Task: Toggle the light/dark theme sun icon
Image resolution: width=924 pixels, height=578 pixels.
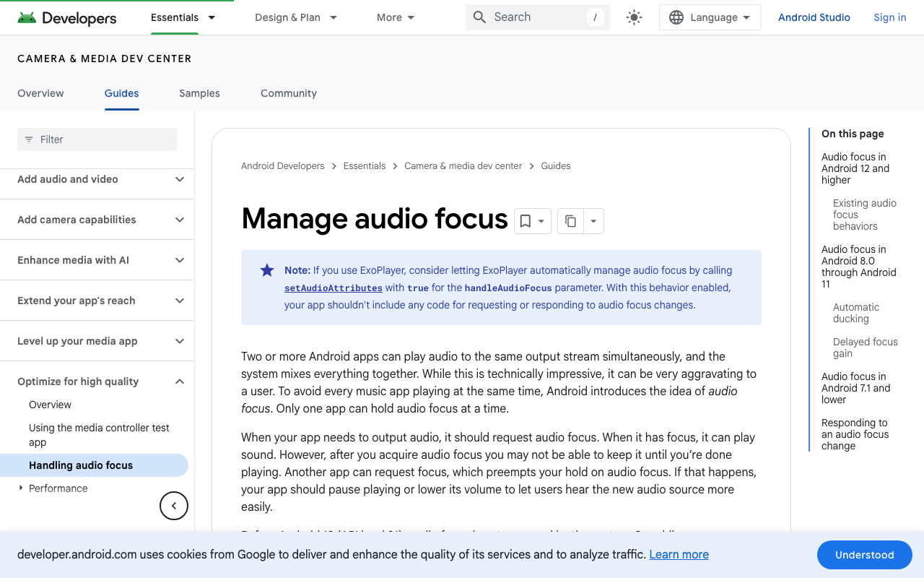Action: tap(634, 17)
